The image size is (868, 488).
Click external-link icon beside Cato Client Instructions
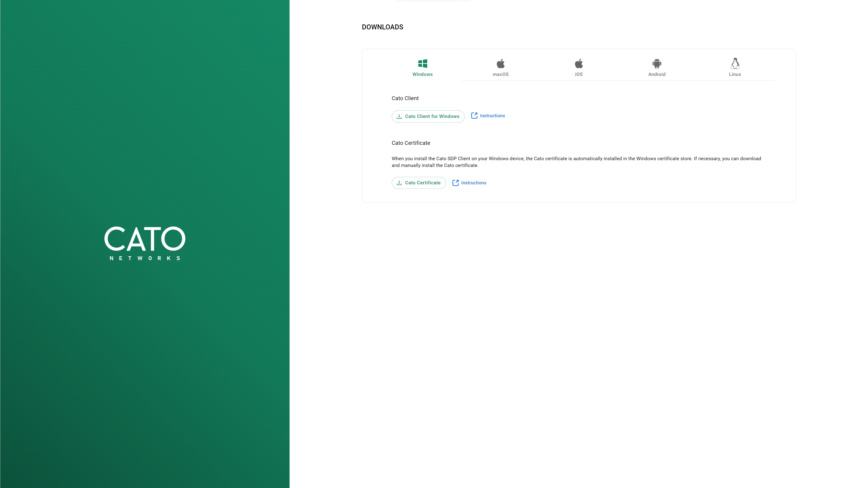[x=474, y=115]
